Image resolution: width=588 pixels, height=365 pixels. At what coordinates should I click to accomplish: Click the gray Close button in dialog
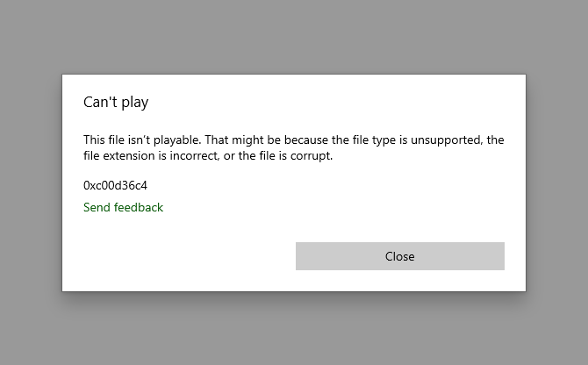399,256
